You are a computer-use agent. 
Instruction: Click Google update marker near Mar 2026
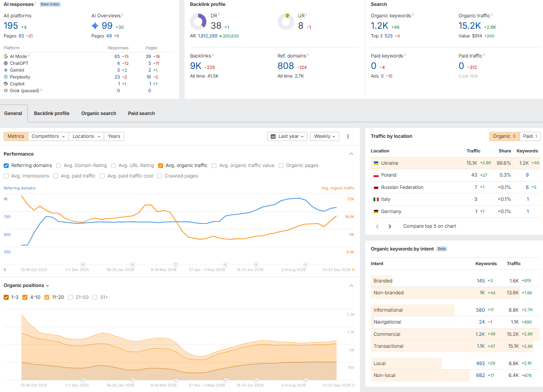[175, 265]
